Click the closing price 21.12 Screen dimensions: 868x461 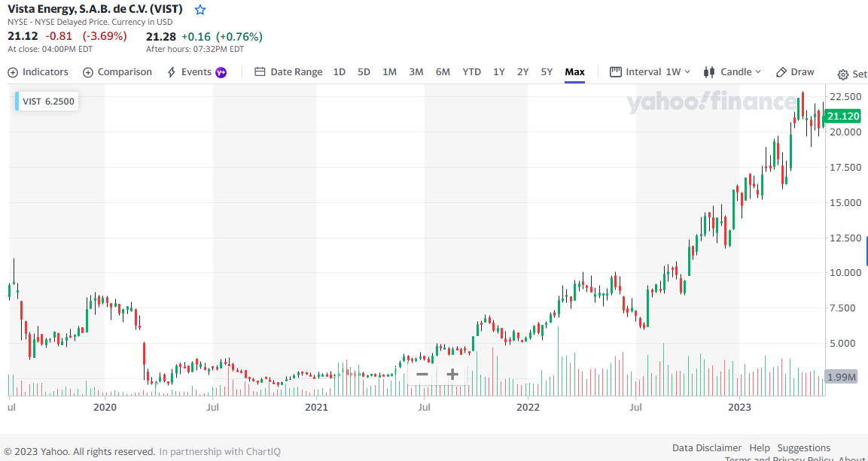click(23, 37)
